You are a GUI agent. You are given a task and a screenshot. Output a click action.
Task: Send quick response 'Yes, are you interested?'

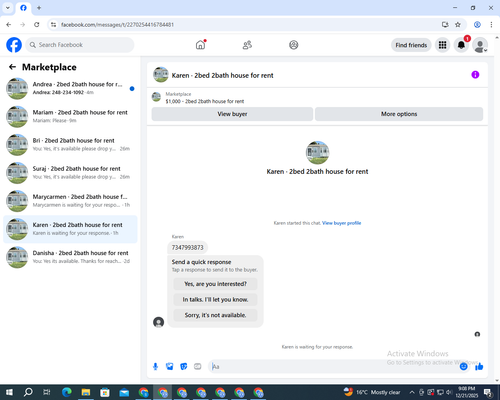(215, 284)
